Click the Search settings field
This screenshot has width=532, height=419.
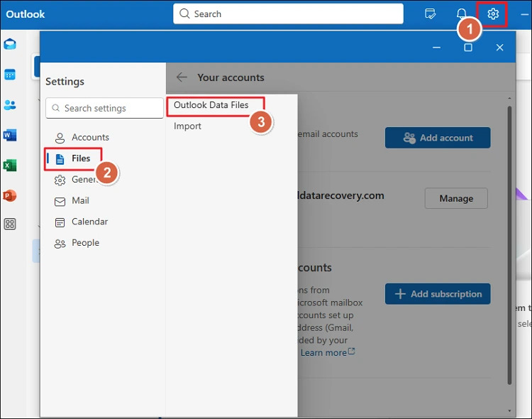(105, 108)
